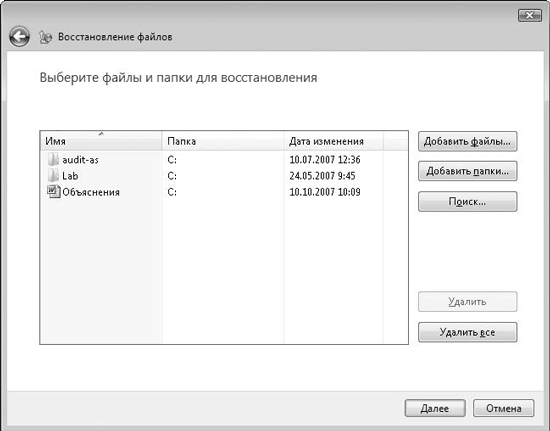Screen dimensions: 550x431
Task: Click empty area of the file list
Action: pyautogui.click(x=224, y=274)
